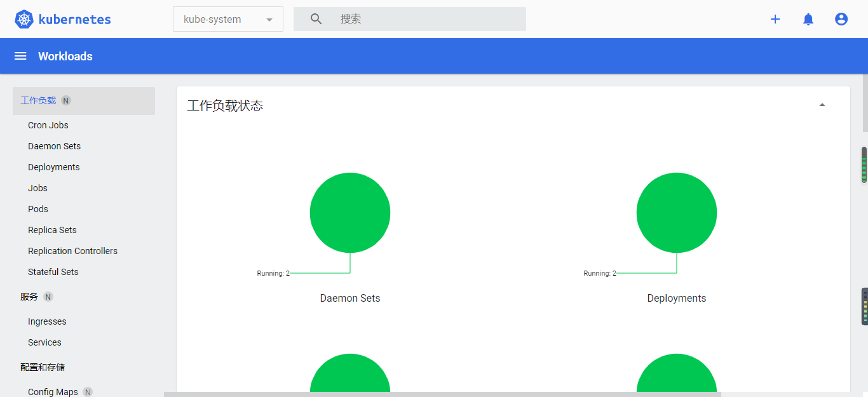Click the Daemon Sets green status circle
This screenshot has width=868, height=397.
[350, 213]
